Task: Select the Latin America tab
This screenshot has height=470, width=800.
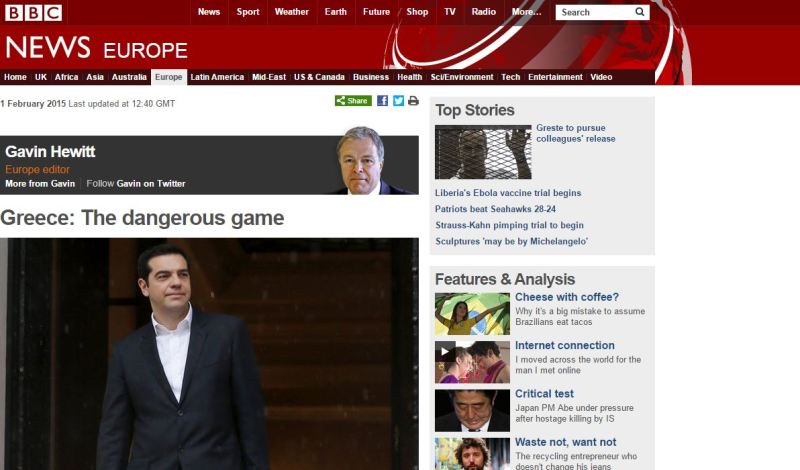Action: (x=217, y=77)
